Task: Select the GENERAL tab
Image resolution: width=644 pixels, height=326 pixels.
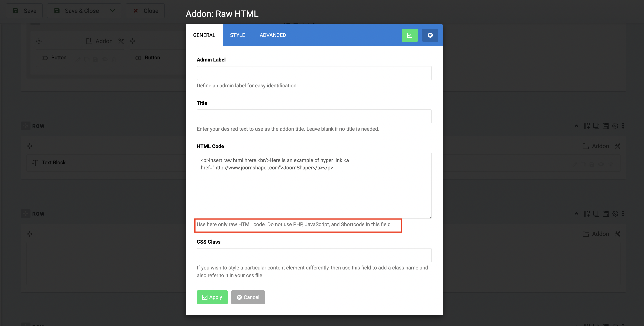Action: pos(204,35)
